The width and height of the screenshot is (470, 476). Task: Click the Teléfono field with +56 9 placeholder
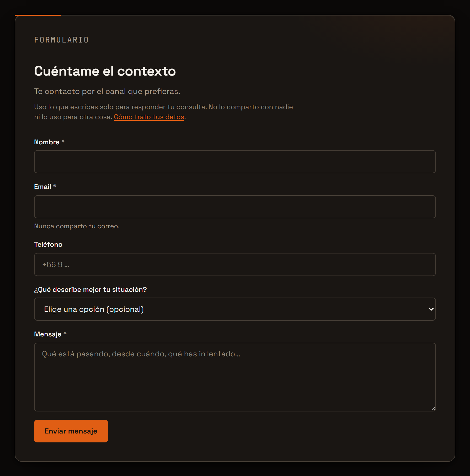(235, 265)
